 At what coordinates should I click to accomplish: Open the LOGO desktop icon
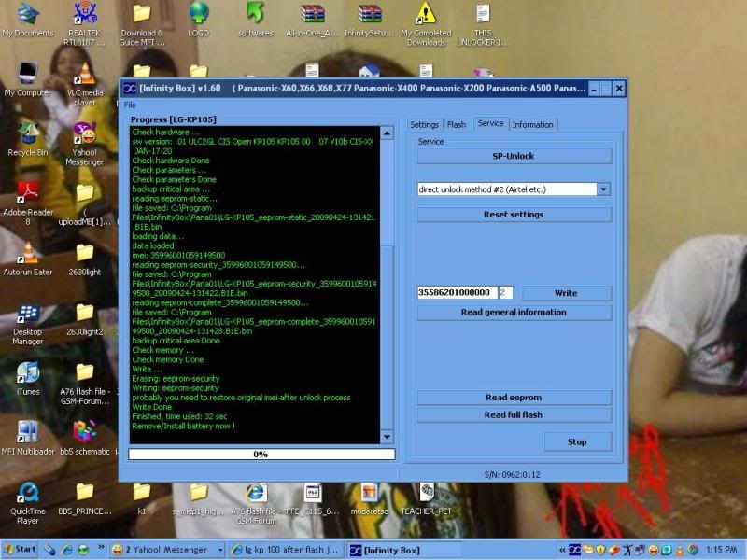198,19
